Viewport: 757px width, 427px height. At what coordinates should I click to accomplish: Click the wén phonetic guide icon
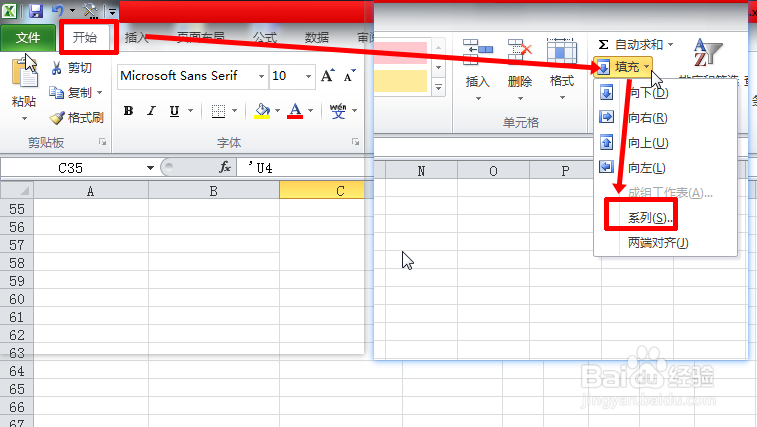pyautogui.click(x=338, y=111)
